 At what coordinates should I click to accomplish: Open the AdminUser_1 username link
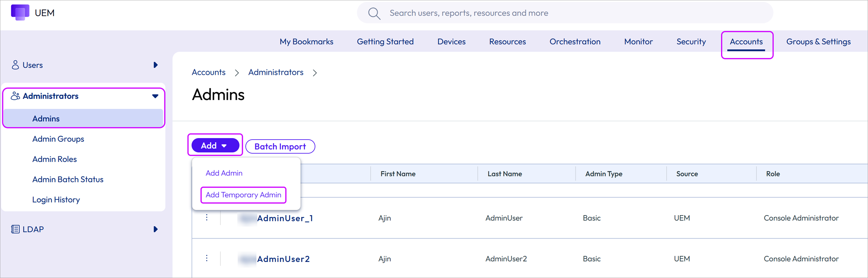point(285,218)
